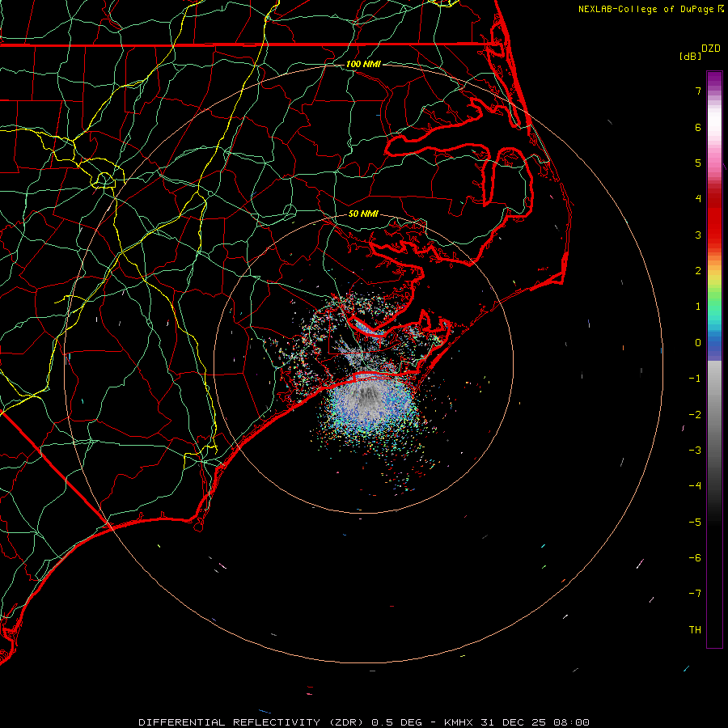Click the [dB] units label
This screenshot has height=728, width=728.
tap(690, 56)
